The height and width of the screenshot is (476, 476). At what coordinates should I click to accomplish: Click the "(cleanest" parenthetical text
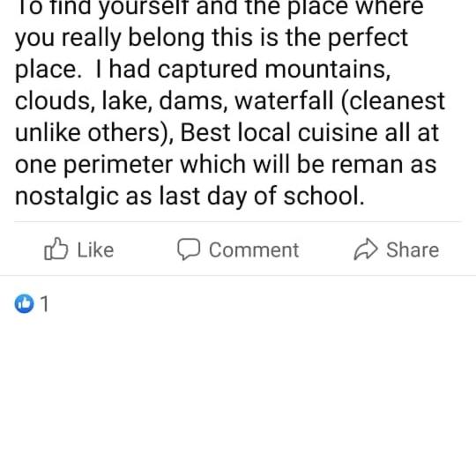click(x=393, y=101)
